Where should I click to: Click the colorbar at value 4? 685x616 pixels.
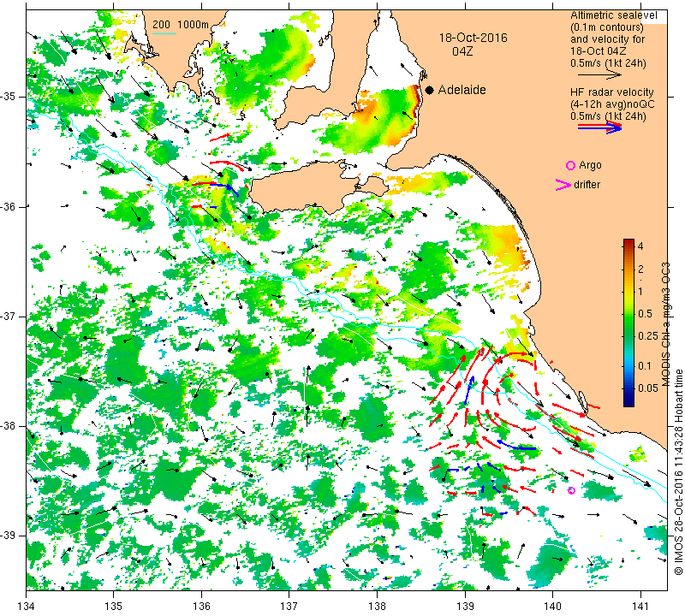coord(628,246)
